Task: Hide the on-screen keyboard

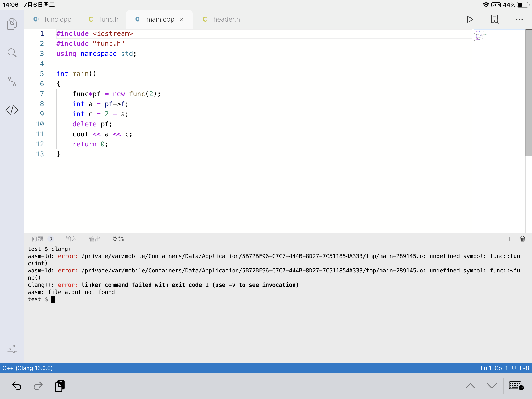Action: click(x=516, y=386)
